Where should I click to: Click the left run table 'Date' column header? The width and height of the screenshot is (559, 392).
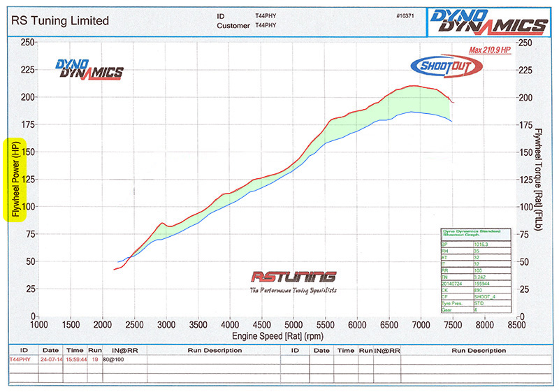point(50,350)
